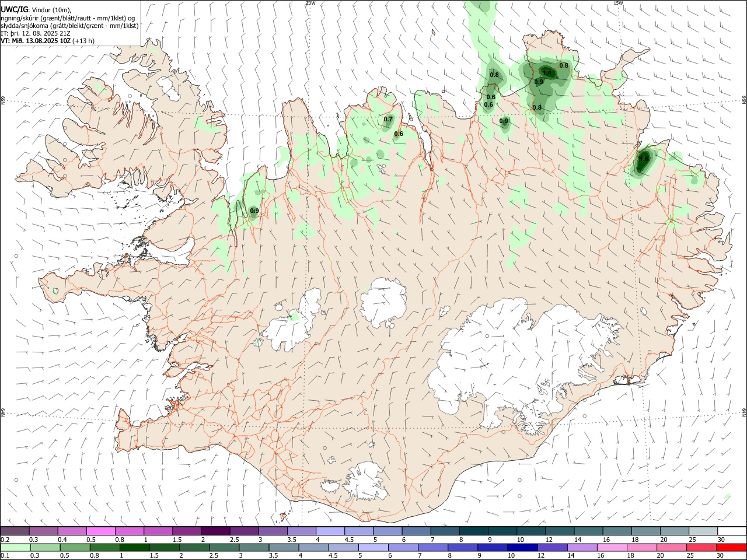Click the 0.9 value directly below 1.4

pos(539,82)
